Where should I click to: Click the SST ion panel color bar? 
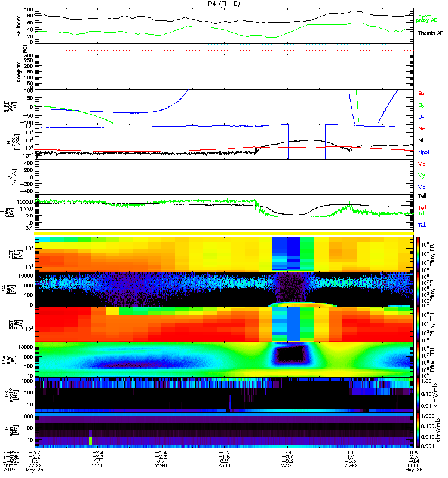(x=418, y=255)
